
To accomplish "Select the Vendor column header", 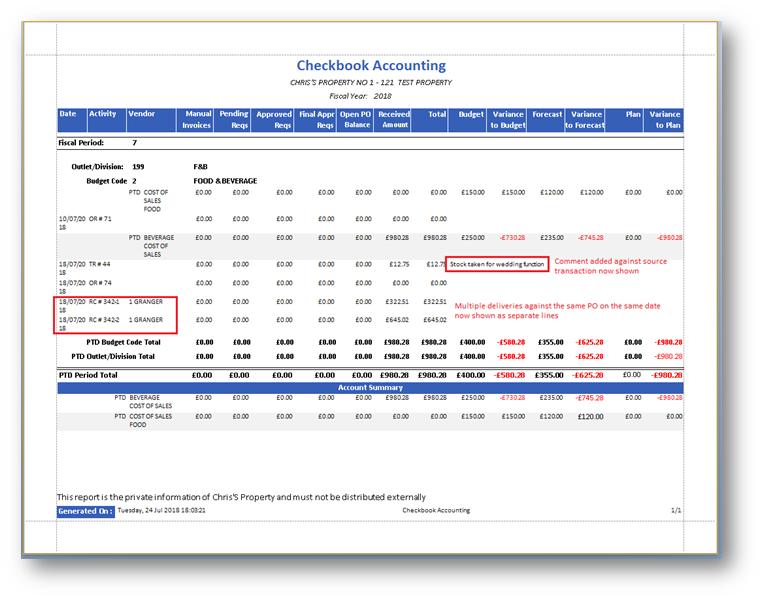I will tap(141, 114).
